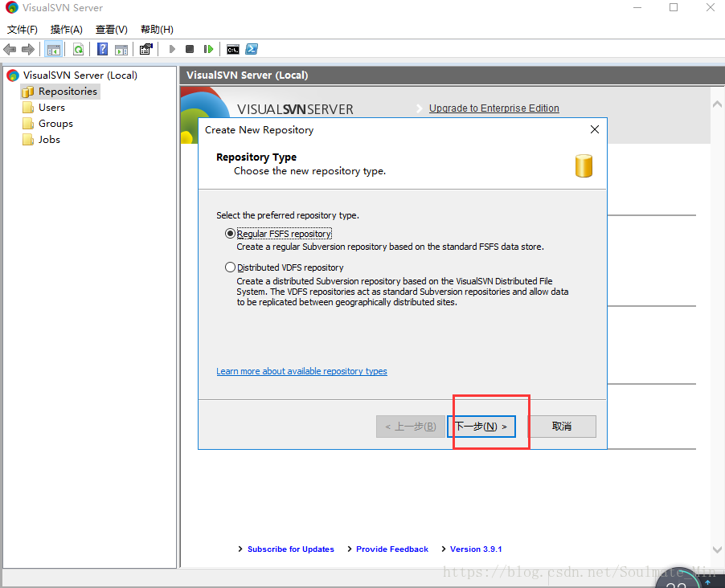
Task: Click the scrollbar up arrow in main pane
Action: 717,104
